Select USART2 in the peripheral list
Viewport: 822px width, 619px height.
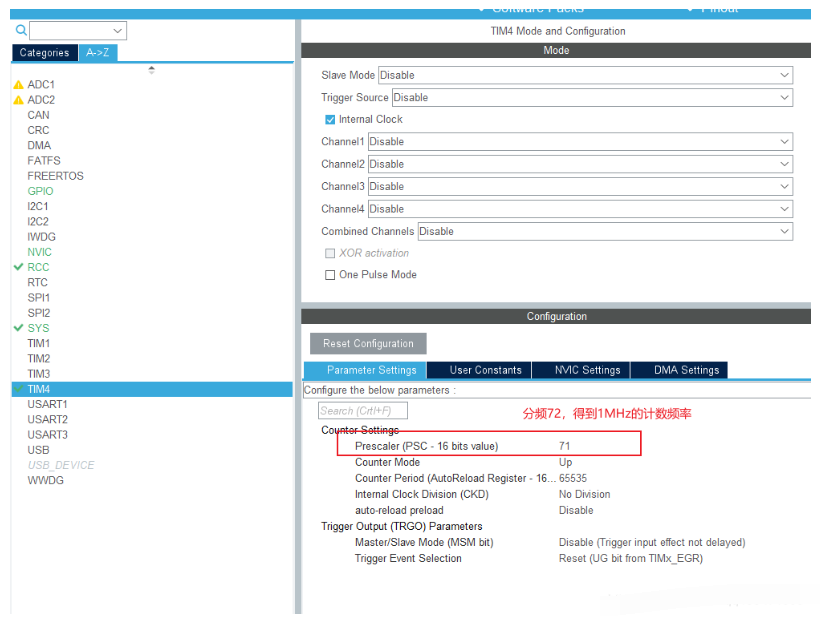point(48,420)
